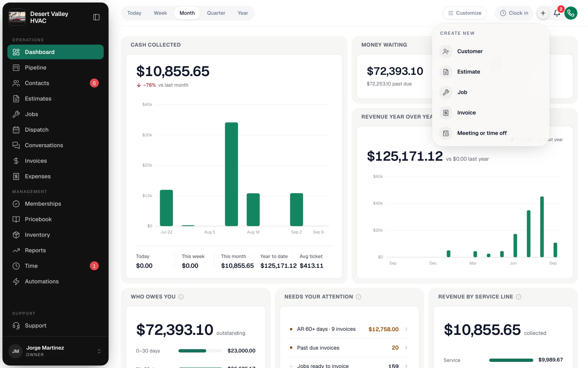Open the Dispatch calendar
The height and width of the screenshot is (368, 588).
(x=55, y=130)
